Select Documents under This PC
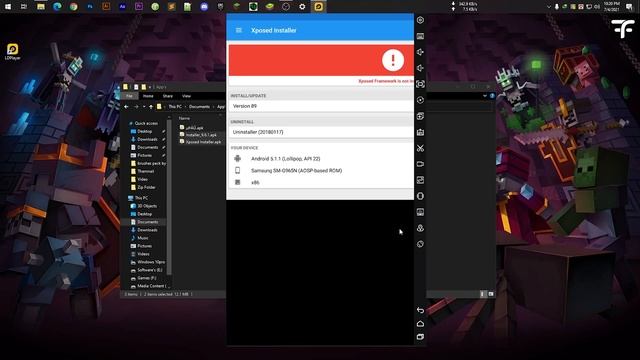 click(x=147, y=222)
